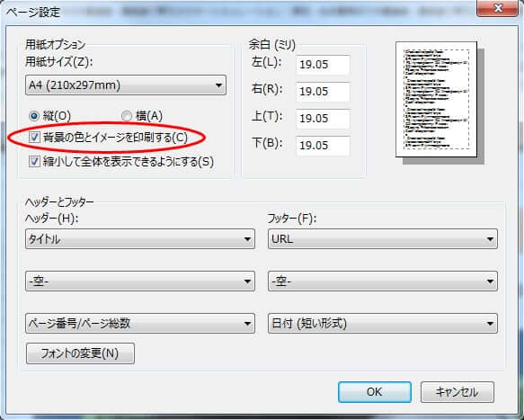Click the 右(R) right margin field
Image resolution: width=524 pixels, height=420 pixels.
tap(323, 92)
